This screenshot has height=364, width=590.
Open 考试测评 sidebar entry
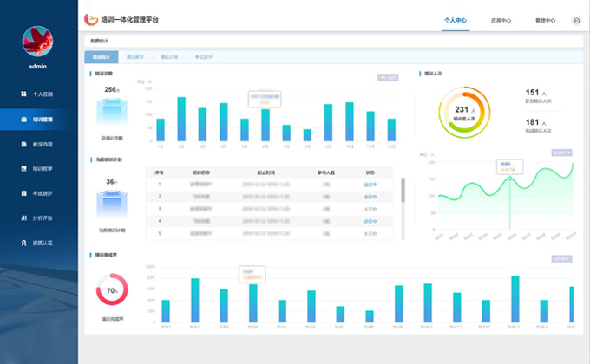(x=38, y=193)
